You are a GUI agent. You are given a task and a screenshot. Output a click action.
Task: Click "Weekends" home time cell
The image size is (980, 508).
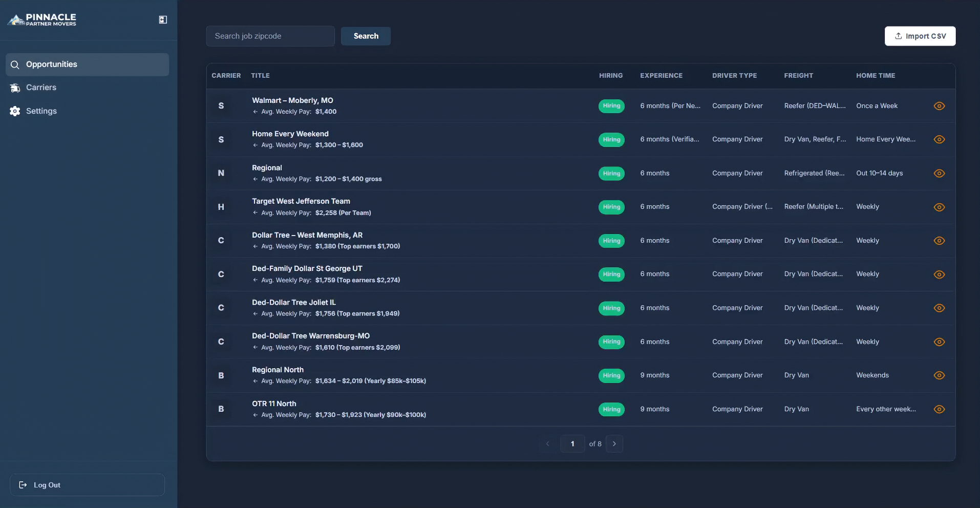872,375
